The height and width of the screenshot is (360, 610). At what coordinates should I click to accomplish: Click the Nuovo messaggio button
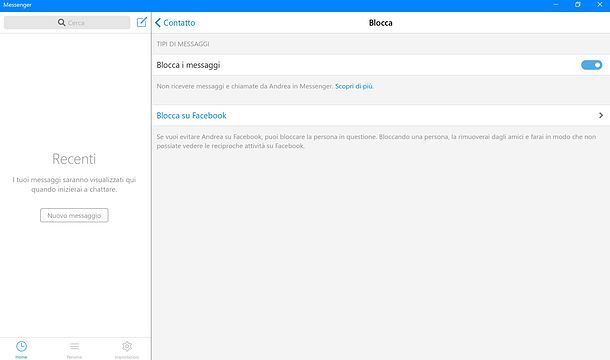pos(74,215)
